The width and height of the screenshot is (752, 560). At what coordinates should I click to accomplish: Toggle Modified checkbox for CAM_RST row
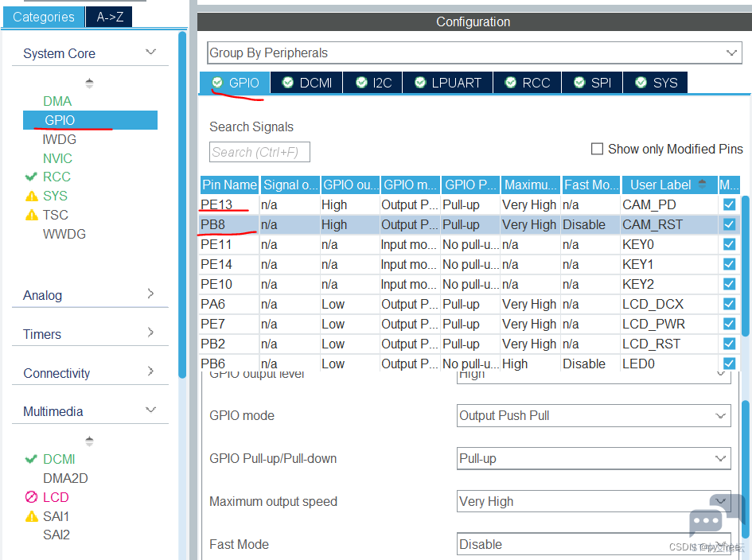pos(729,224)
